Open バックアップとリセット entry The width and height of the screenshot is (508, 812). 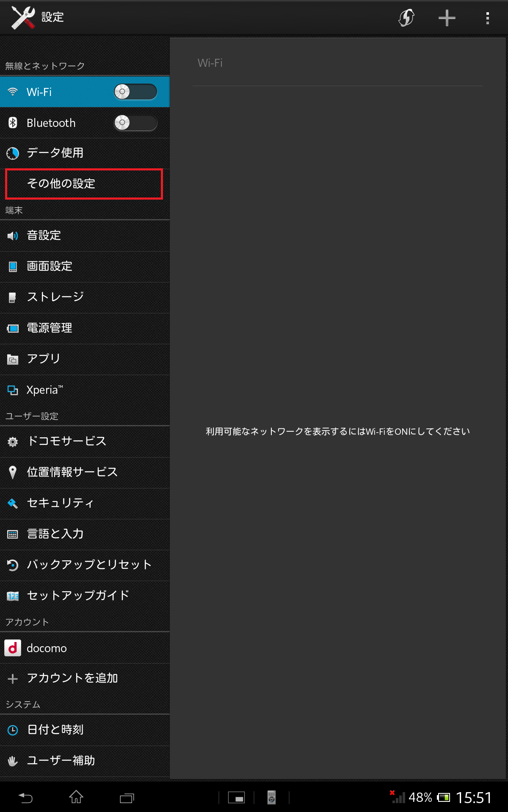[85, 565]
